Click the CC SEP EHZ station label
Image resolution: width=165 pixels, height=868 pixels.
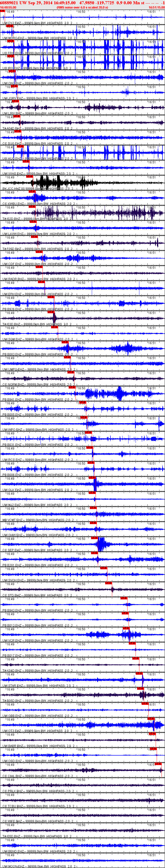(37, 550)
